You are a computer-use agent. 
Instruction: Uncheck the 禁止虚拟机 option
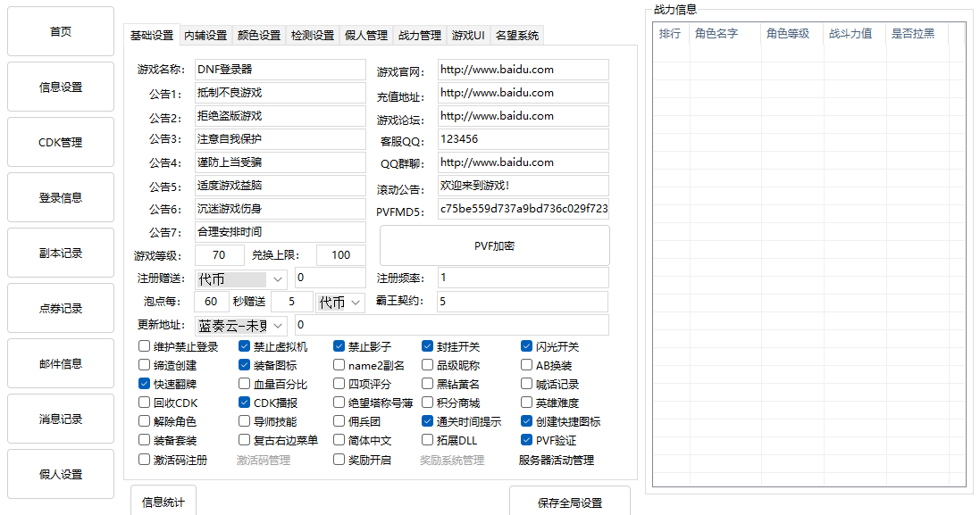[x=245, y=346]
